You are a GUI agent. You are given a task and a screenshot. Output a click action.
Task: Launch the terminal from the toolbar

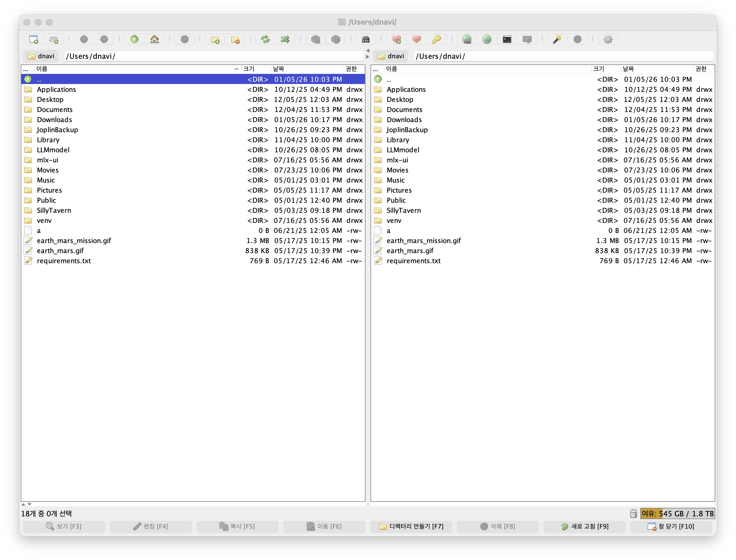click(507, 39)
